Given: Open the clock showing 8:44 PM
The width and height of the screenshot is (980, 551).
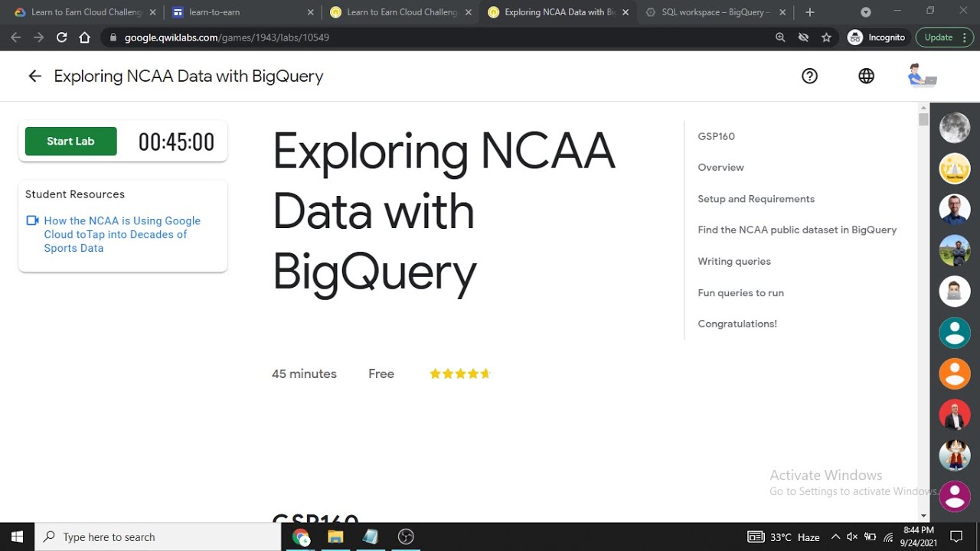Looking at the screenshot, I should click(919, 536).
